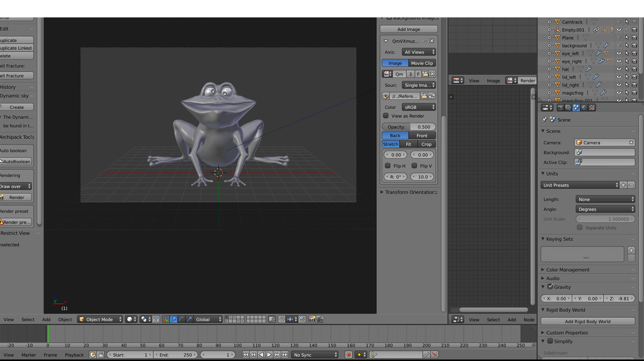644x361 pixels.
Task: Open the World properties tab globe icon
Action: coord(584,108)
